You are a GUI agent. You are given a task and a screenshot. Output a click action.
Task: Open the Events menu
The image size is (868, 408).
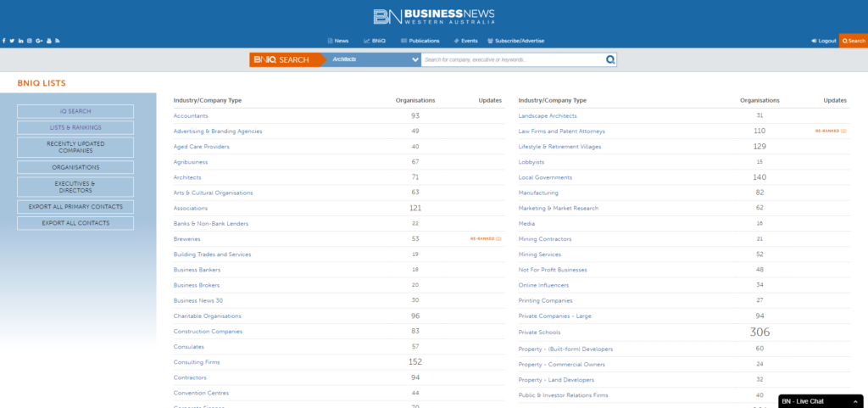pos(465,41)
